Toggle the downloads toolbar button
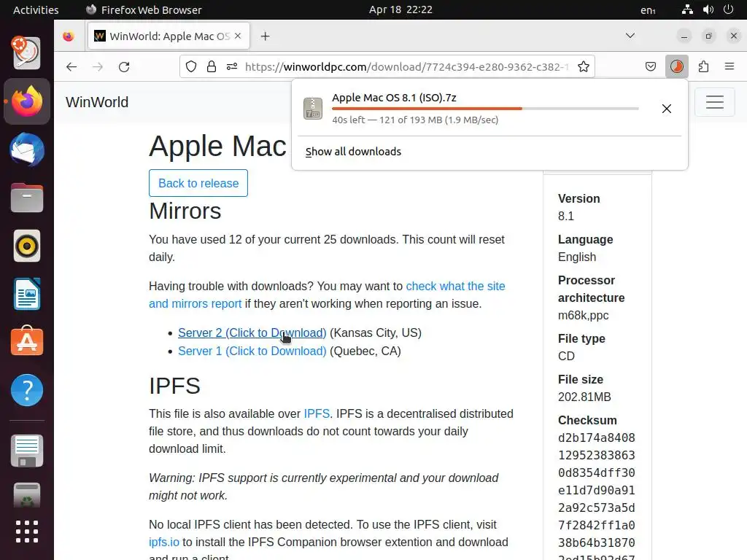The height and width of the screenshot is (560, 747). 676,66
